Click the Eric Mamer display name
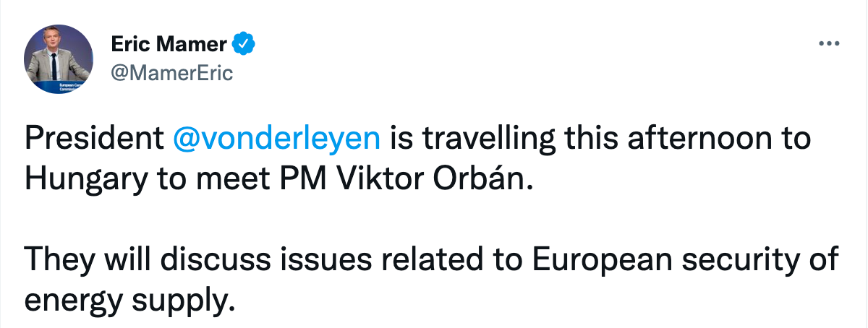This screenshot has height=328, width=868. (x=169, y=44)
